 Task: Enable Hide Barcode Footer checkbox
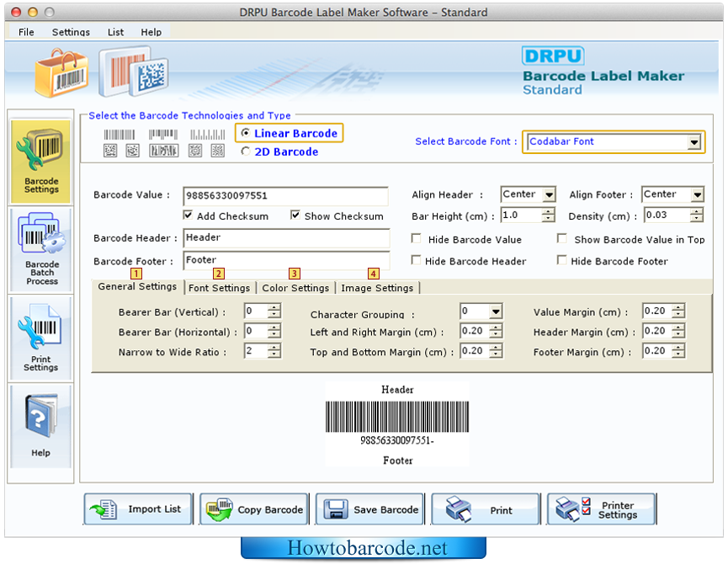point(562,260)
